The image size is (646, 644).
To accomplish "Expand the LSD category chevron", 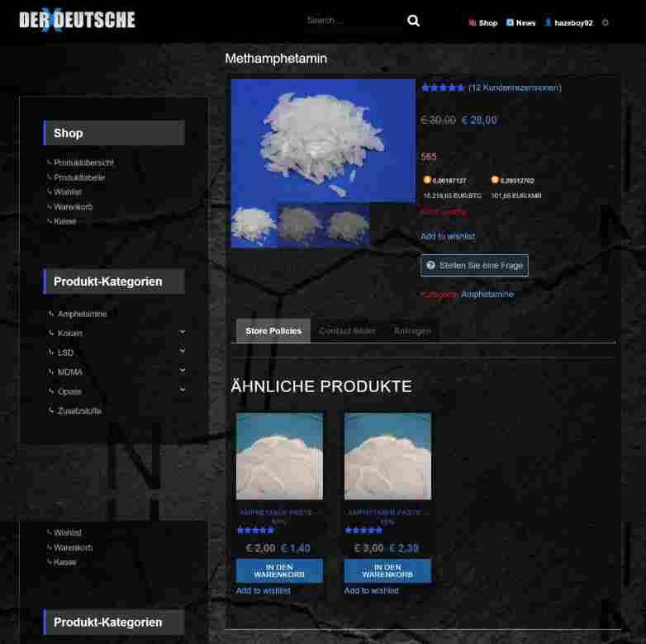I will (x=183, y=352).
